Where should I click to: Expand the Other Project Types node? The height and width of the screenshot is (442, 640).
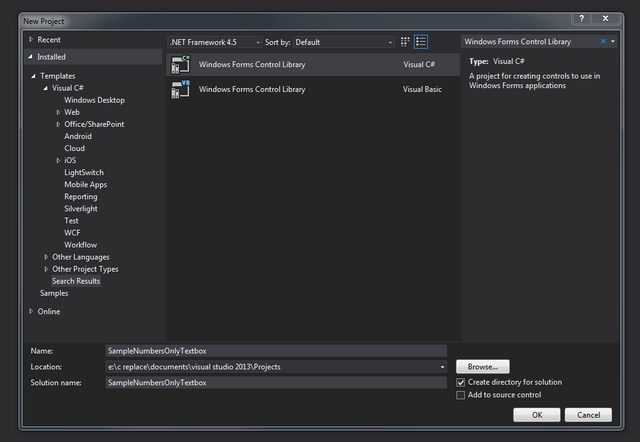(46, 269)
